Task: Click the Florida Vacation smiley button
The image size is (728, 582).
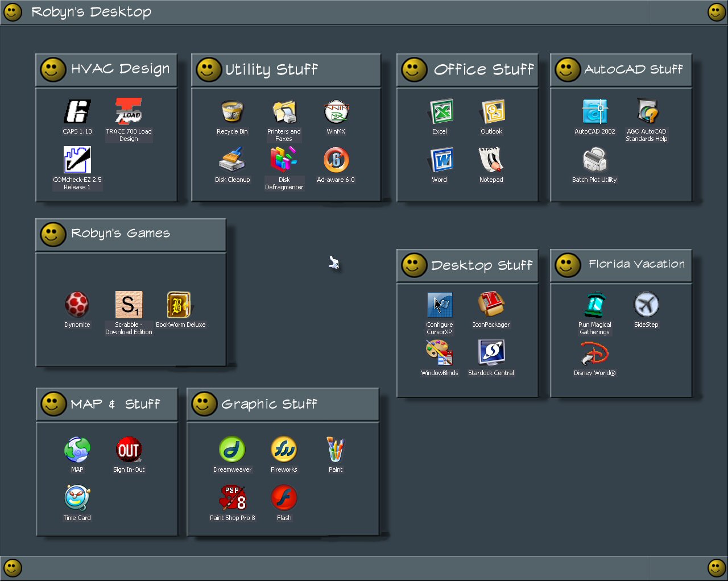Action: (568, 265)
